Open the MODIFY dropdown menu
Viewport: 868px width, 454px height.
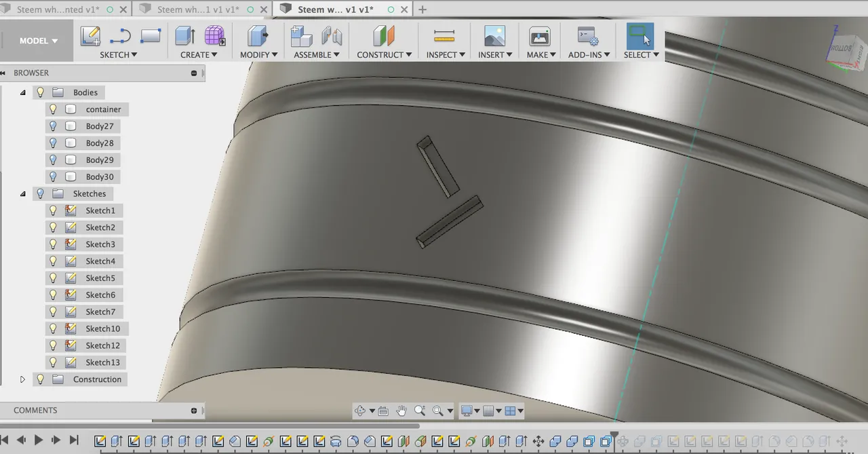pyautogui.click(x=259, y=55)
